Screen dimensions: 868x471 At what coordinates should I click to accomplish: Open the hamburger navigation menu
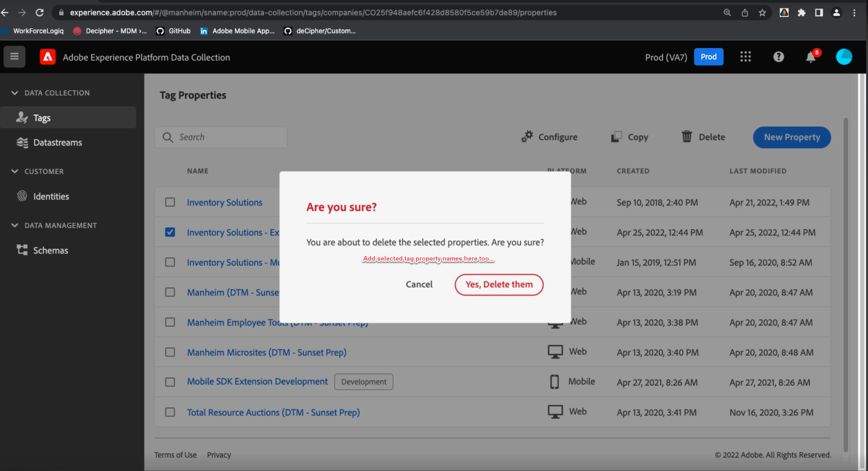(x=14, y=56)
